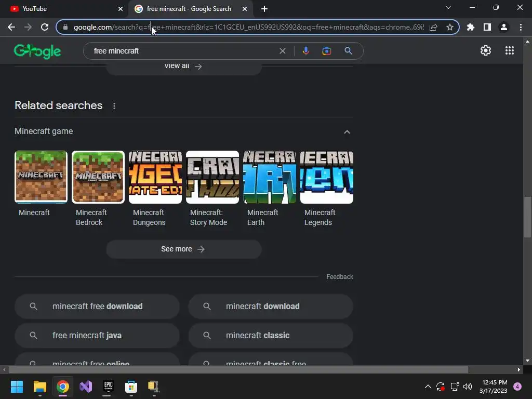Open Related searches more options menu
Viewport: 532px width, 399px height.
point(114,106)
